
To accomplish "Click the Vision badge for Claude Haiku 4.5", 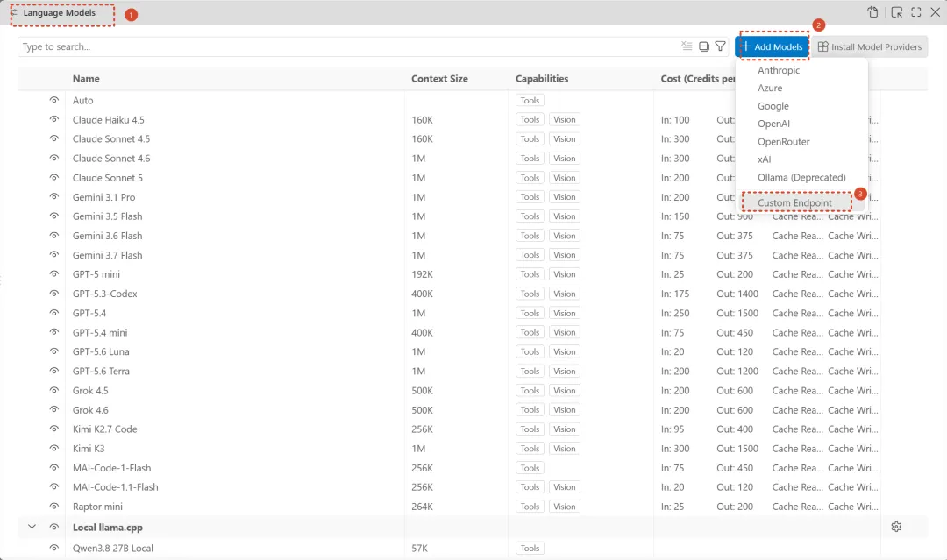I will point(564,119).
